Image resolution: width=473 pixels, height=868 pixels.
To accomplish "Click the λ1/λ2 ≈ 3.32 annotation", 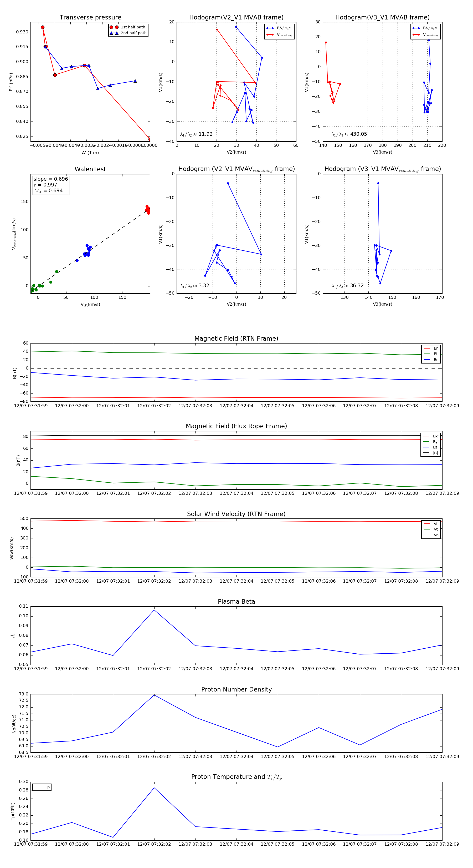I will [194, 286].
